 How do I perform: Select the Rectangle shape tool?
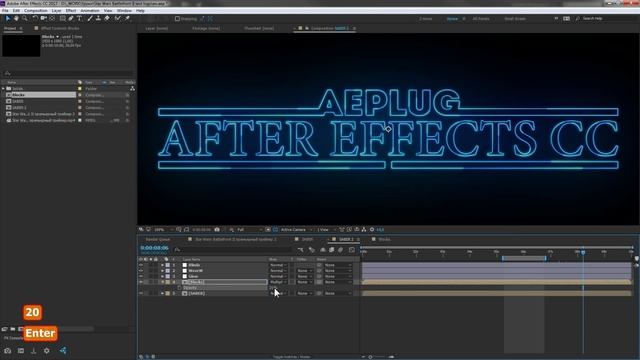(x=62, y=18)
